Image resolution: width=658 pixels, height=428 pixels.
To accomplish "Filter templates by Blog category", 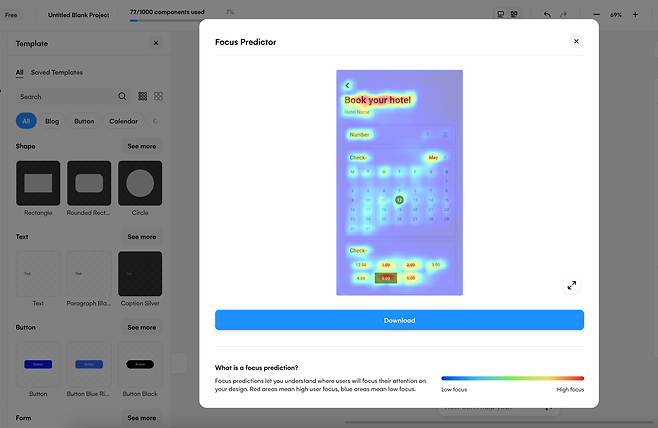I will click(x=51, y=121).
